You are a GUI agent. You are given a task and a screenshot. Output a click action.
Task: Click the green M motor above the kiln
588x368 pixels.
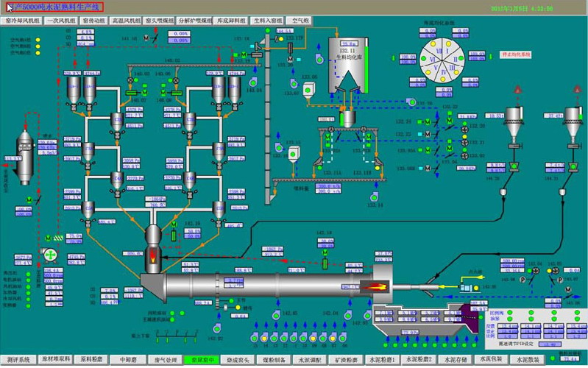click(325, 252)
